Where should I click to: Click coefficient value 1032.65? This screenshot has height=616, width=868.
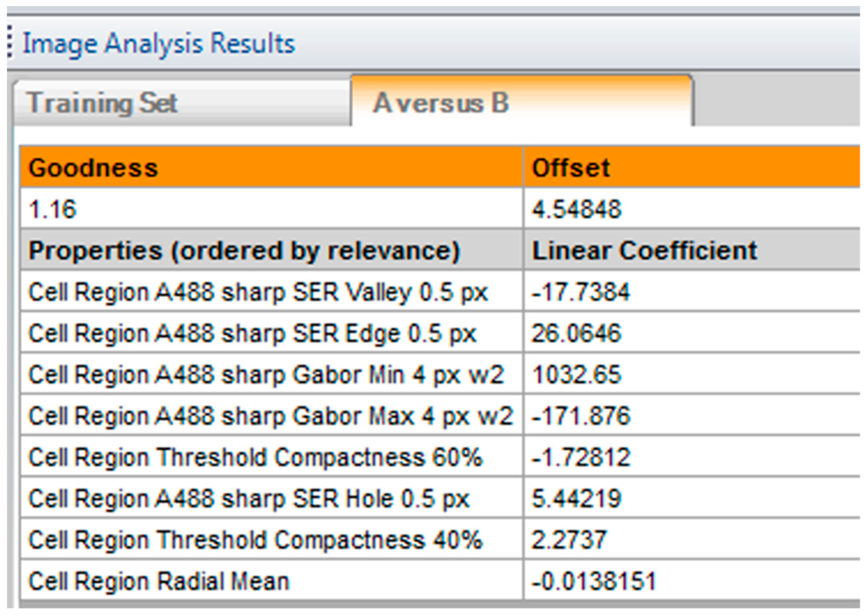576,374
